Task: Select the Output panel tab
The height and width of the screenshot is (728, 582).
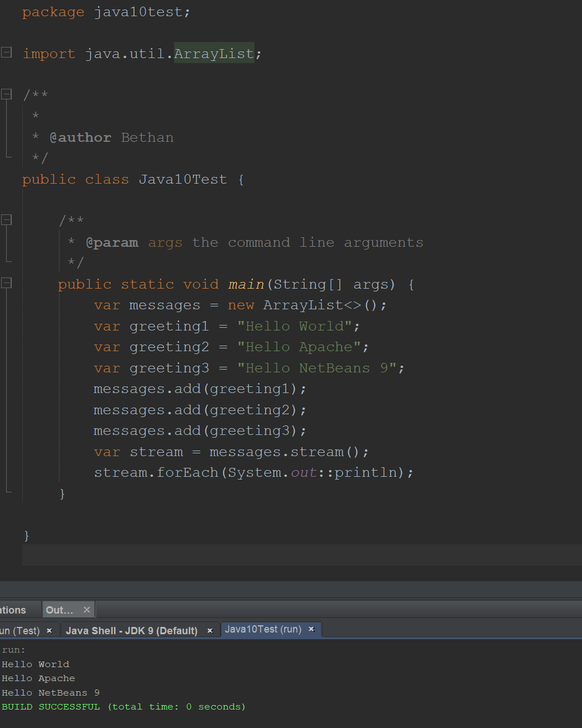Action: pyautogui.click(x=59, y=610)
